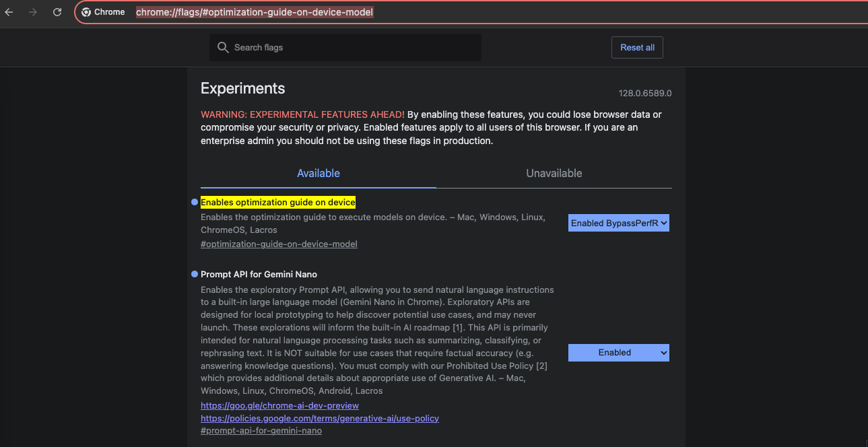Click the magnifier icon in Search flags

tap(223, 48)
